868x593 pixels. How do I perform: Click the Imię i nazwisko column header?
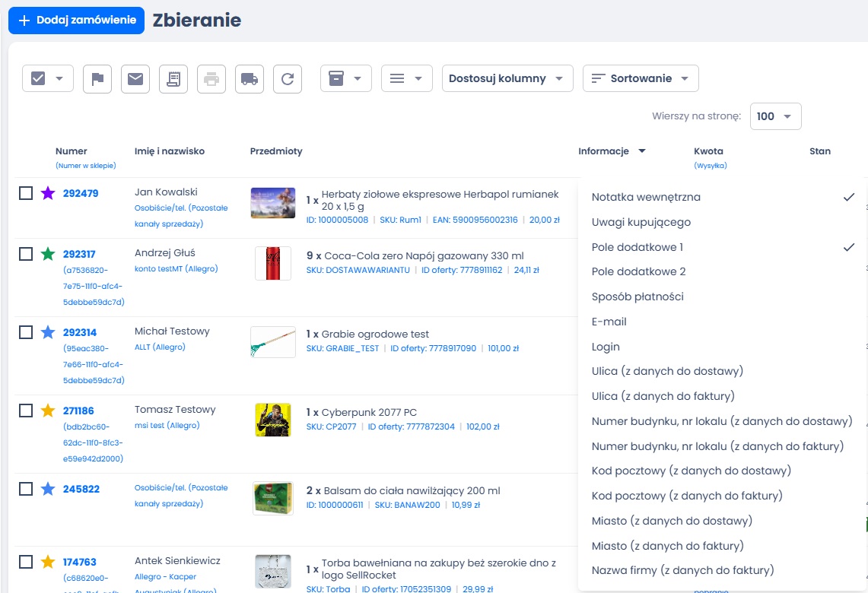click(x=170, y=151)
